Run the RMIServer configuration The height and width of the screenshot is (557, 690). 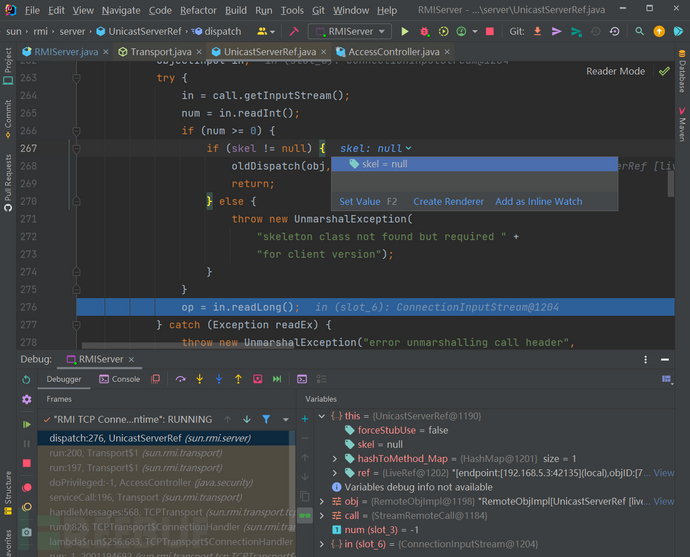point(404,31)
